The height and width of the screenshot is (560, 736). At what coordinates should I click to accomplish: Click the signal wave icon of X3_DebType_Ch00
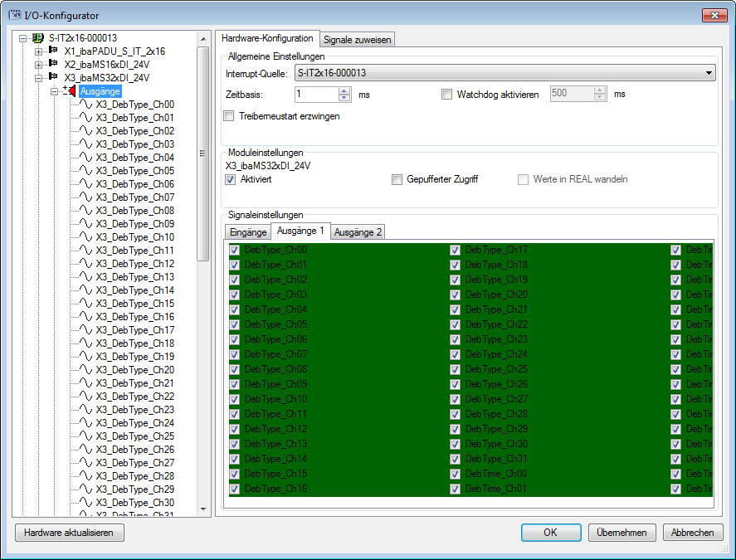pos(85,105)
